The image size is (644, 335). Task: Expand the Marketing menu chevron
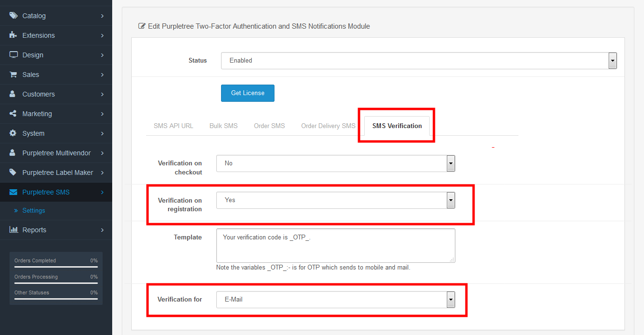click(102, 114)
